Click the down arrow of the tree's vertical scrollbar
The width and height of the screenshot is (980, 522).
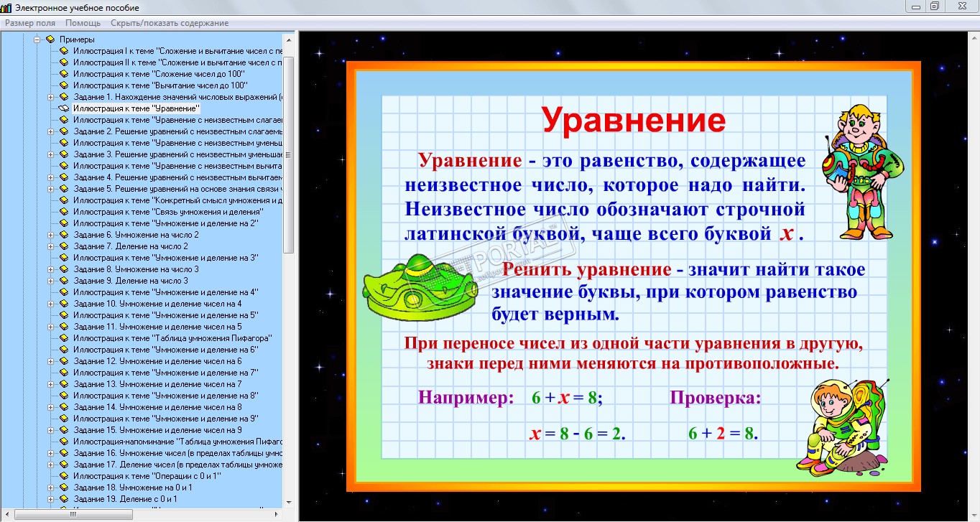coord(289,503)
